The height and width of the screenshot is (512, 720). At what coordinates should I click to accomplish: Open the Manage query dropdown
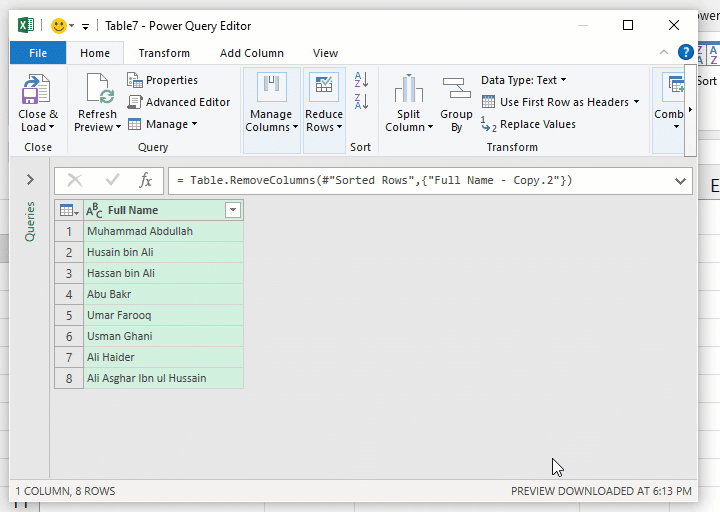(x=162, y=124)
